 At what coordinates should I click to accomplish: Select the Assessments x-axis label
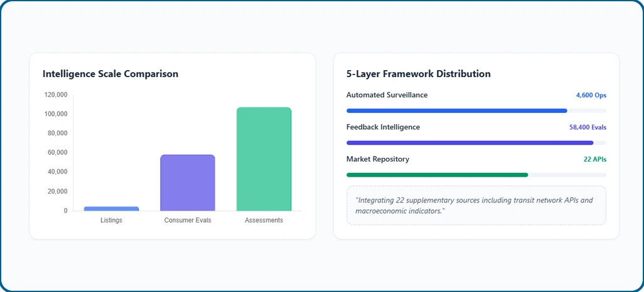point(264,221)
